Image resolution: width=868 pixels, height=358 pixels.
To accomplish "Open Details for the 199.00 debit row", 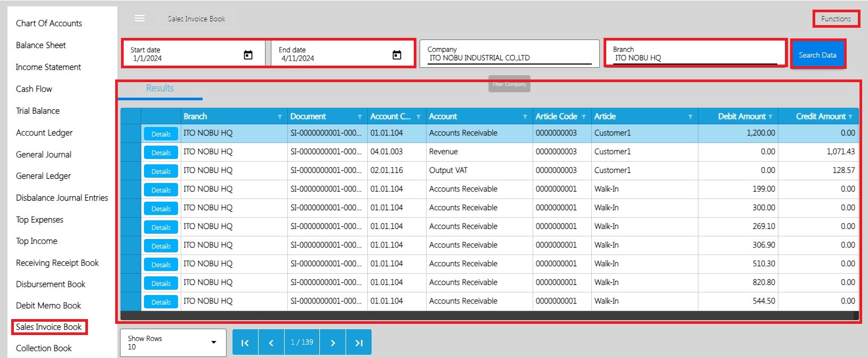I will [161, 190].
